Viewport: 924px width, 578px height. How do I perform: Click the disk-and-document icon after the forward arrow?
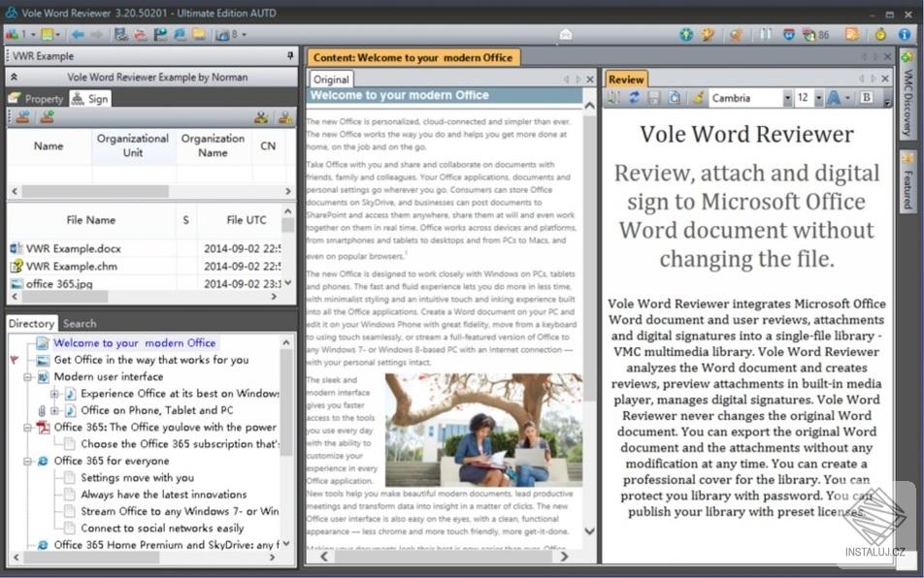coord(120,34)
